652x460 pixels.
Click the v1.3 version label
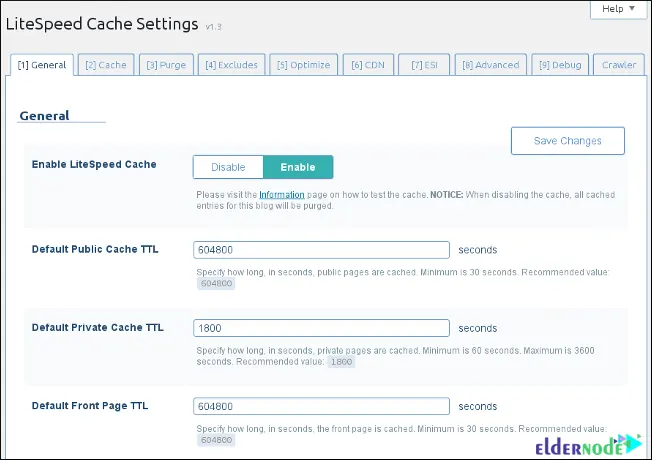click(x=214, y=27)
